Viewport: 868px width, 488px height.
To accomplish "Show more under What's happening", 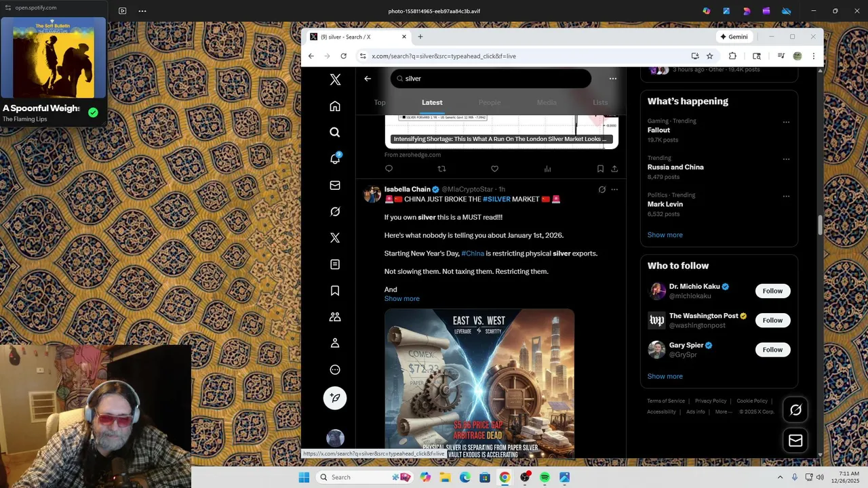I will [x=665, y=235].
